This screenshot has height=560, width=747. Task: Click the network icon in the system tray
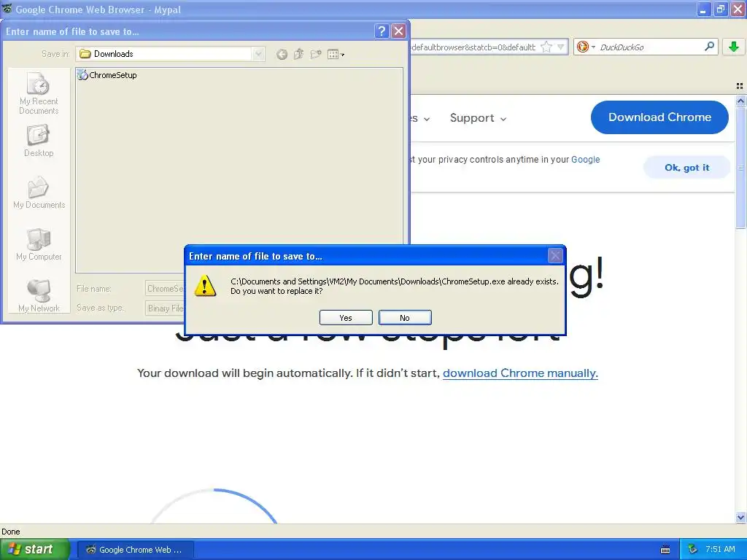[x=693, y=550]
